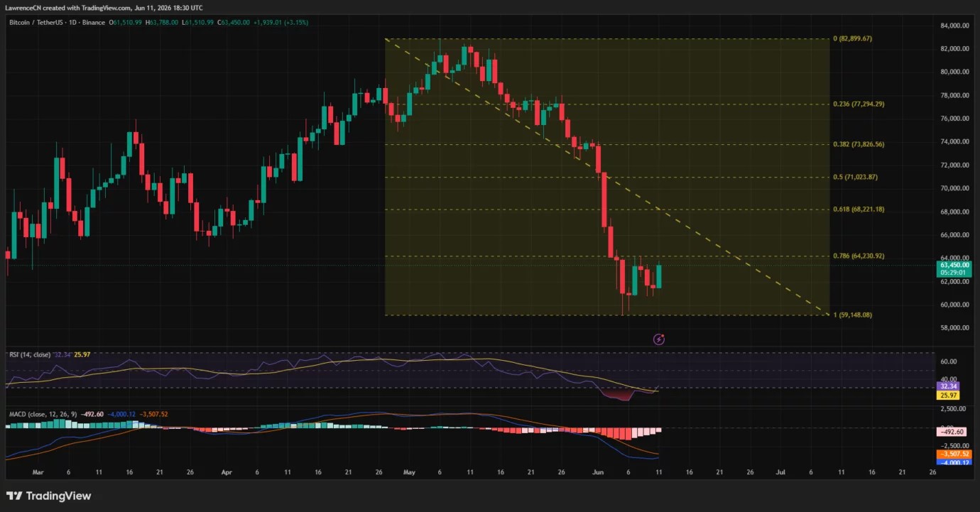Click the green current price tag 63,450.00

point(954,265)
